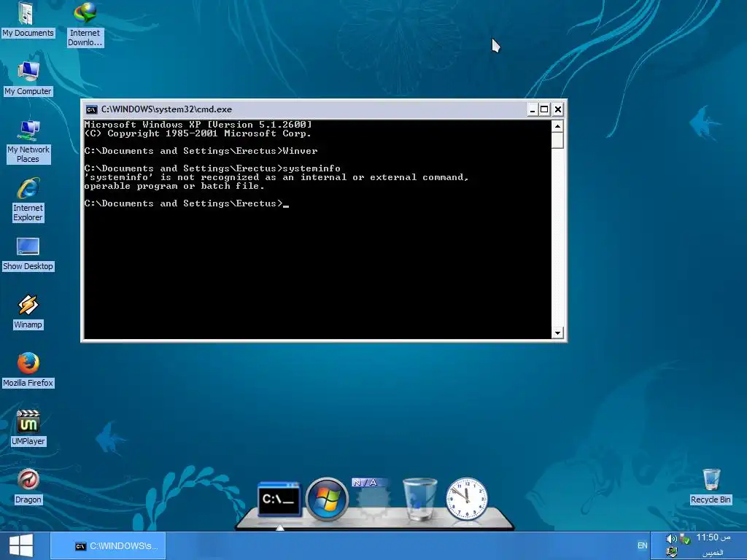Image resolution: width=747 pixels, height=560 pixels.
Task: Click network connection tray icon
Action: 685,539
